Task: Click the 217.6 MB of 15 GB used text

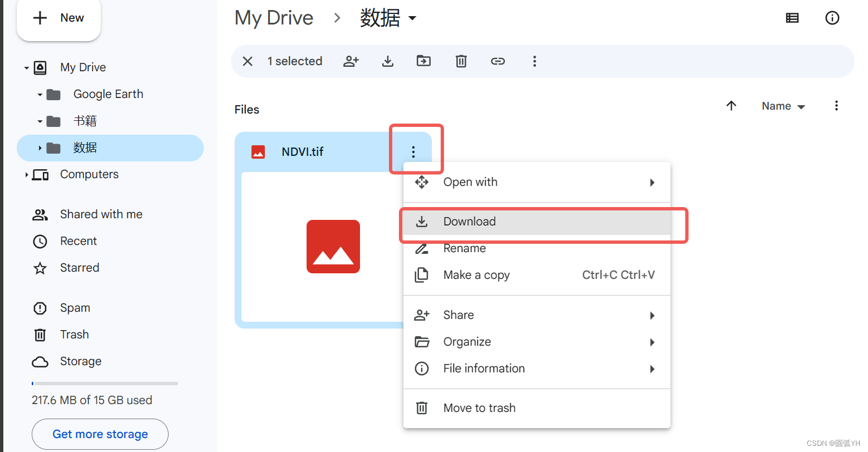Action: coord(92,400)
